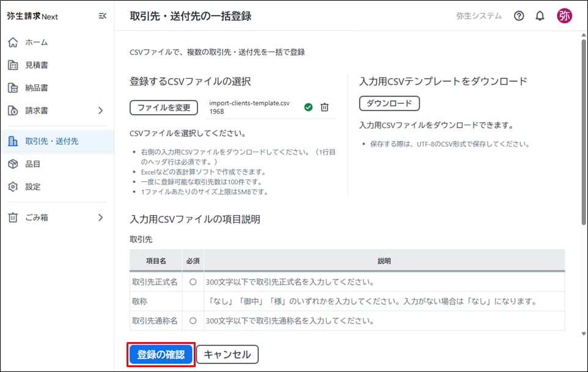Screen dimensions: 588x372
Task: Expand the 請求書 submenu chevron
Action: coord(101,111)
